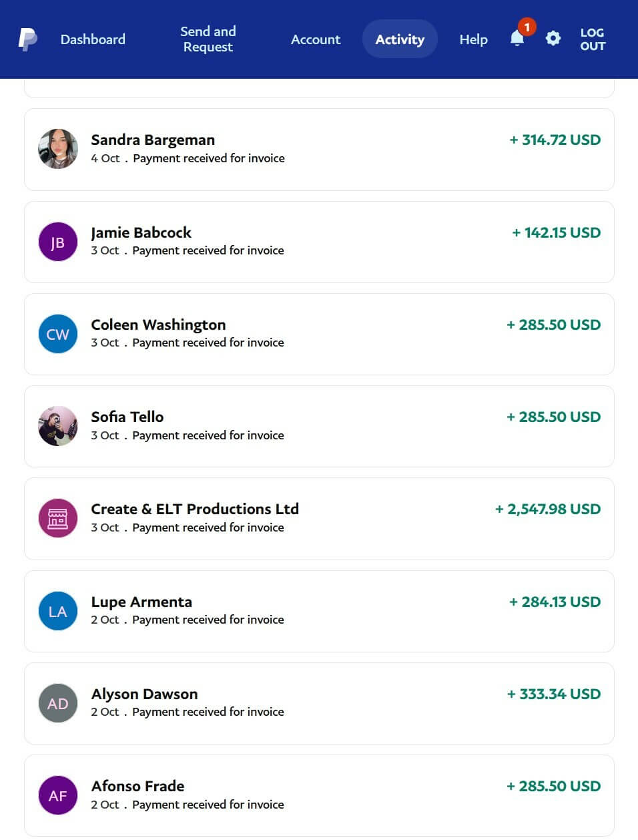Open the Create & ELT Productions Ltd transaction
638x840 pixels.
(195, 509)
